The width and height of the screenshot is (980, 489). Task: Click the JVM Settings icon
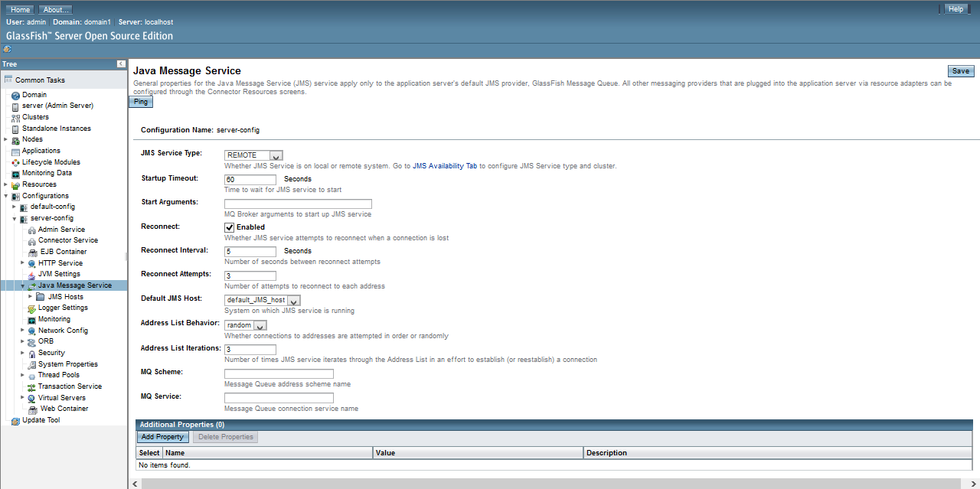(x=31, y=274)
